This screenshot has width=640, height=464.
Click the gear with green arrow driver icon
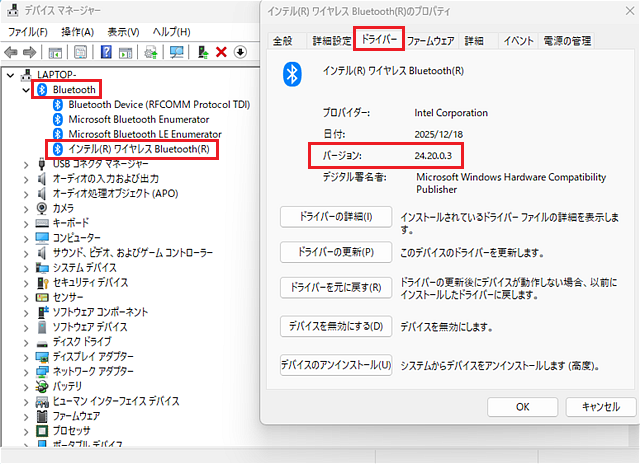click(x=151, y=52)
